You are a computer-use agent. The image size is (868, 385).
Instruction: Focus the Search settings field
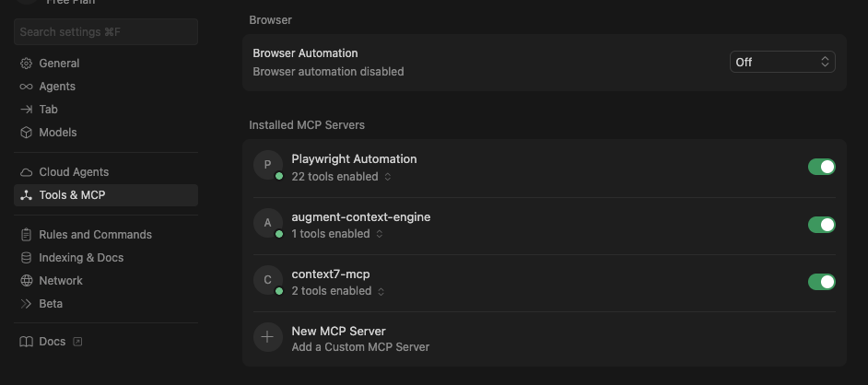106,32
